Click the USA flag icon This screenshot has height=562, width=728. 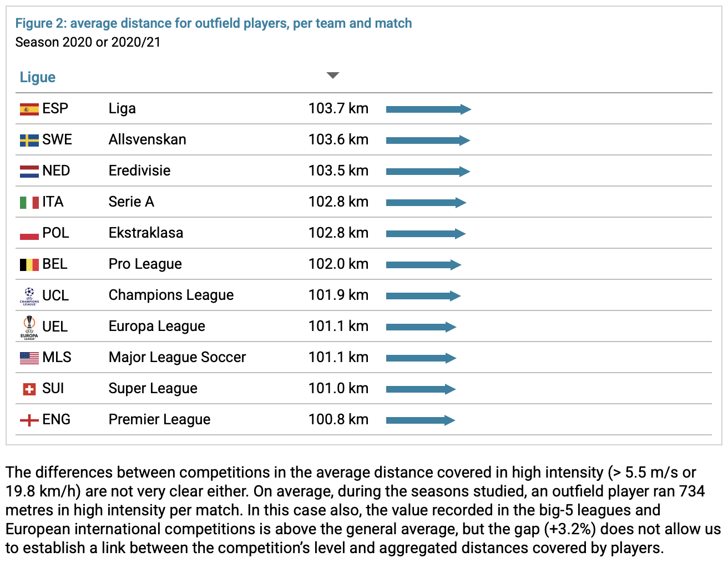29,358
